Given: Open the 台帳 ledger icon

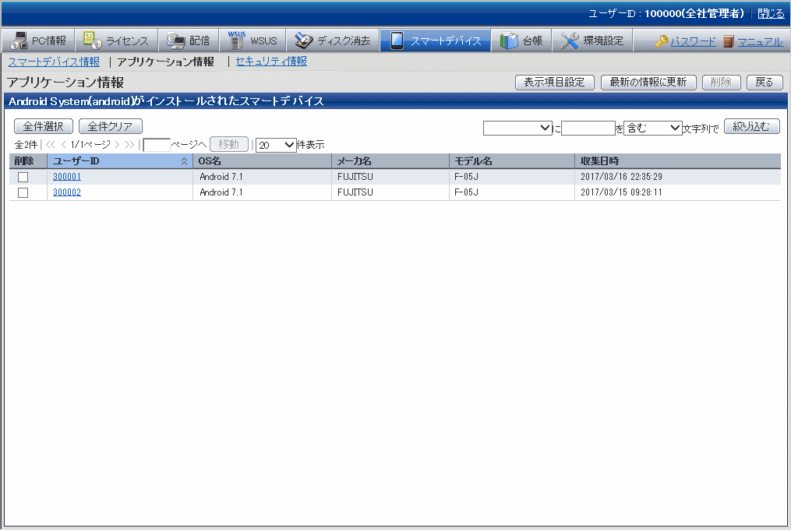Looking at the screenshot, I should click(x=510, y=41).
